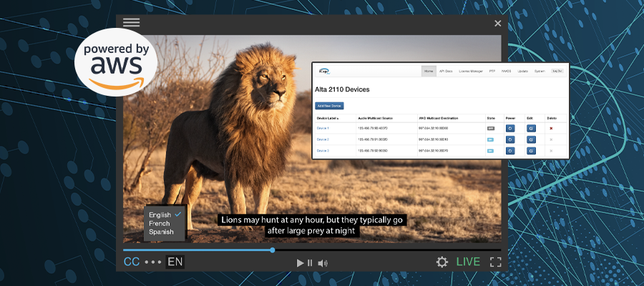Image resolution: width=644 pixels, height=286 pixels.
Task: Open the hamburger menu in the player
Action: (x=131, y=23)
